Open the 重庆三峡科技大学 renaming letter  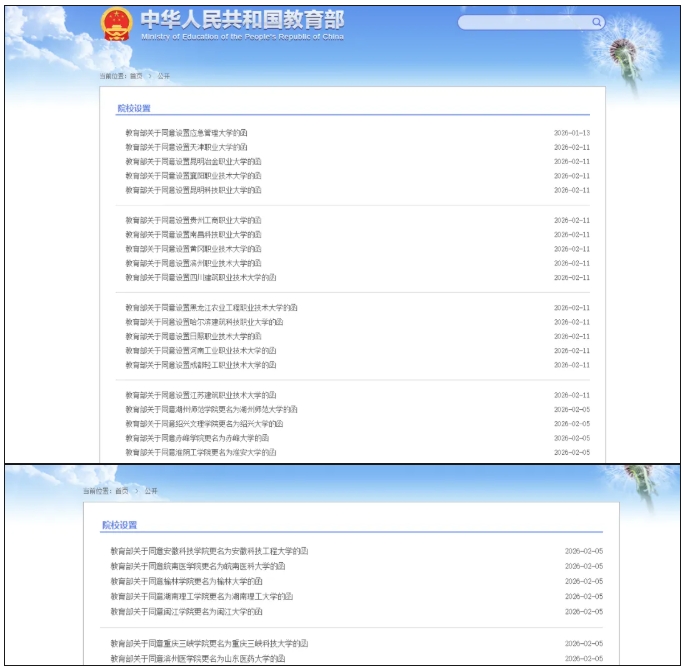209,644
